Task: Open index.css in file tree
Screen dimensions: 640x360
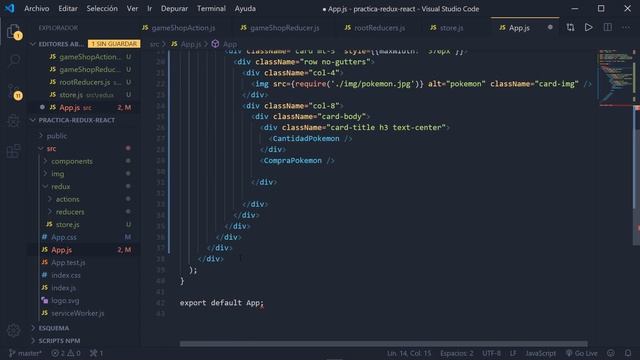Action: coord(65,275)
